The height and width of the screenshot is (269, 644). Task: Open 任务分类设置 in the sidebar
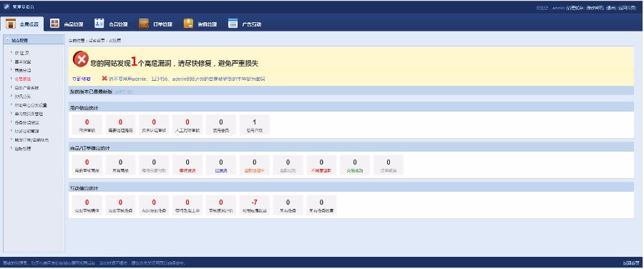[26, 122]
